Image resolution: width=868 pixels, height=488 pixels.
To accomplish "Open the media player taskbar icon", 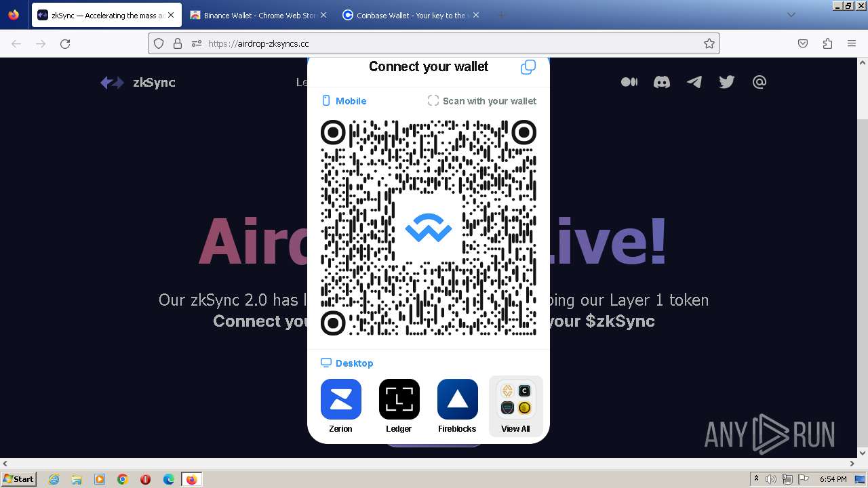I will [100, 479].
